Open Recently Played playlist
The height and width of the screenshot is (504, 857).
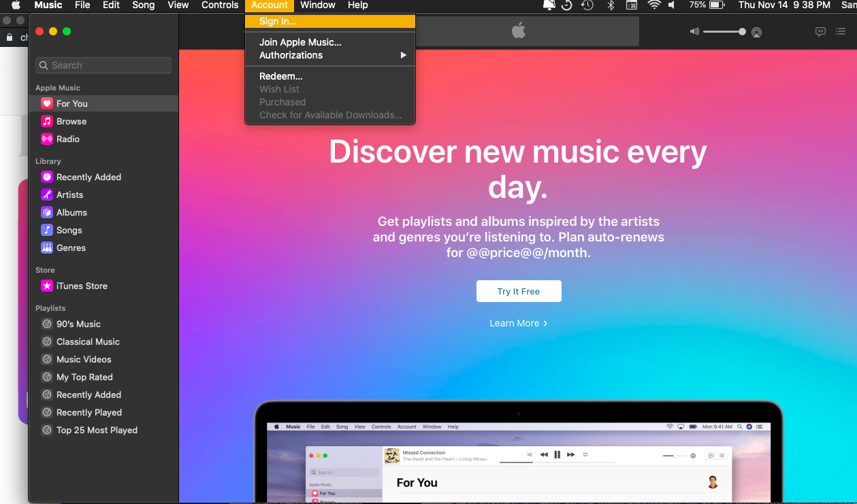103,412
